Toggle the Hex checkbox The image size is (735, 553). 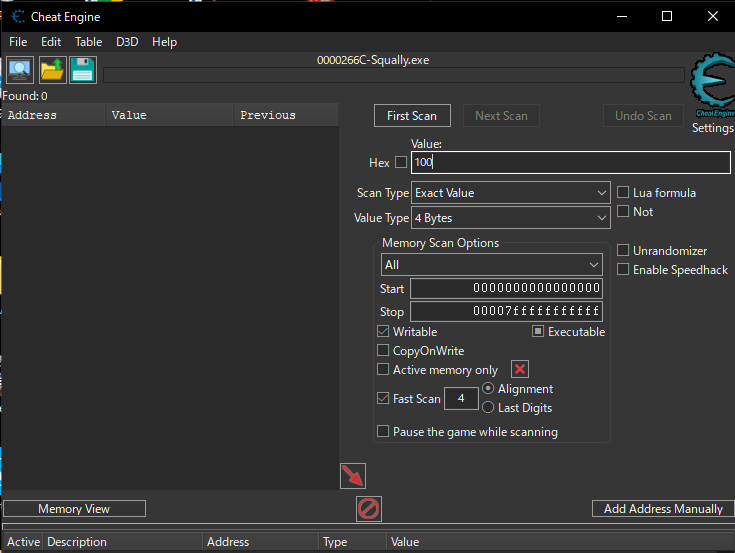401,162
